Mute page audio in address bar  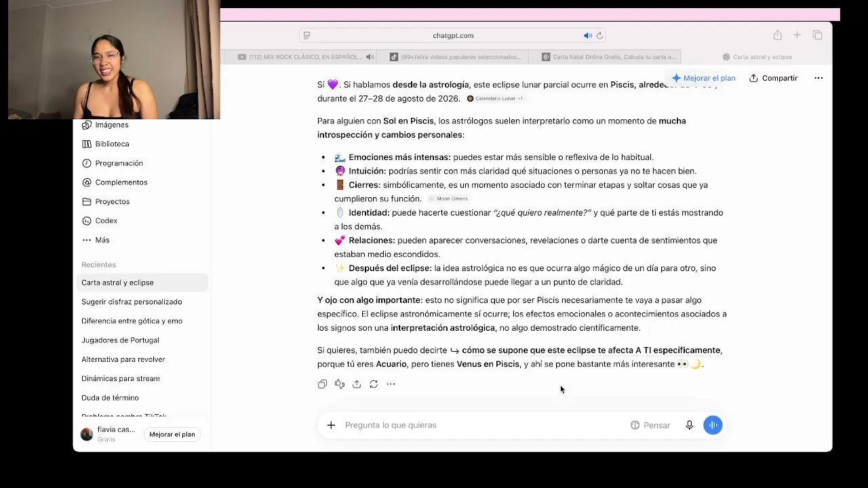click(587, 35)
